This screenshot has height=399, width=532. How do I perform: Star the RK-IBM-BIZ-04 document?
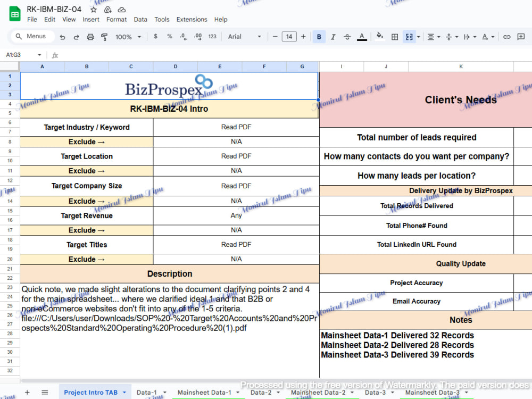pos(94,10)
